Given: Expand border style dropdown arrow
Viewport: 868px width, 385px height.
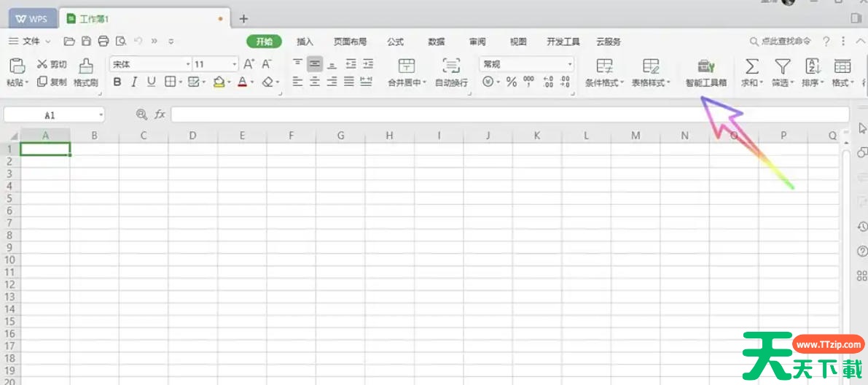Looking at the screenshot, I should tap(180, 82).
